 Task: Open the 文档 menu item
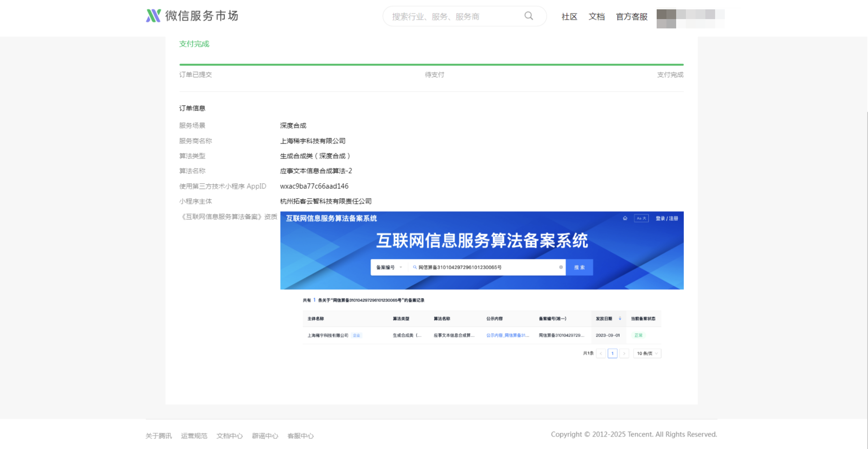596,17
